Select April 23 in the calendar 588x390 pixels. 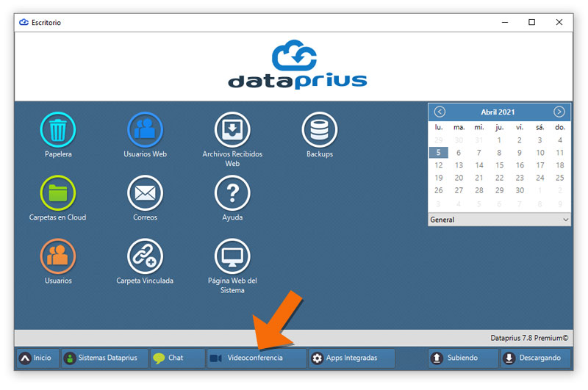[520, 178]
